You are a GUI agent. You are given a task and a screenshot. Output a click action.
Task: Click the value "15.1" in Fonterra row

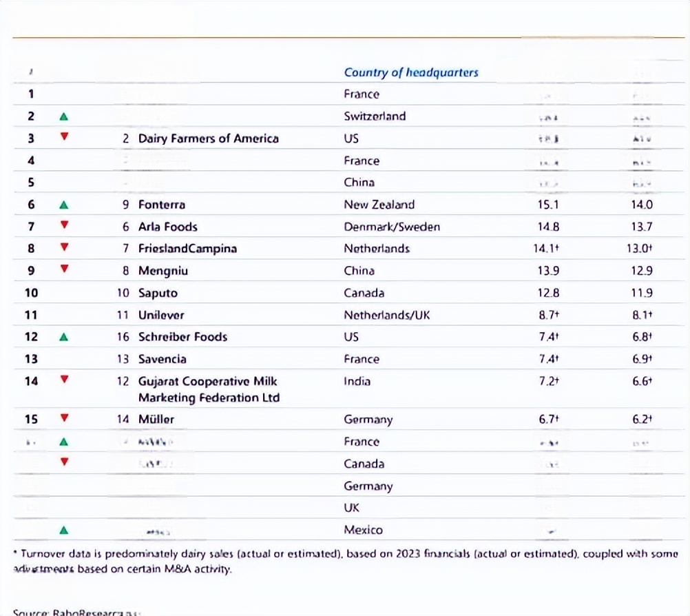click(548, 205)
